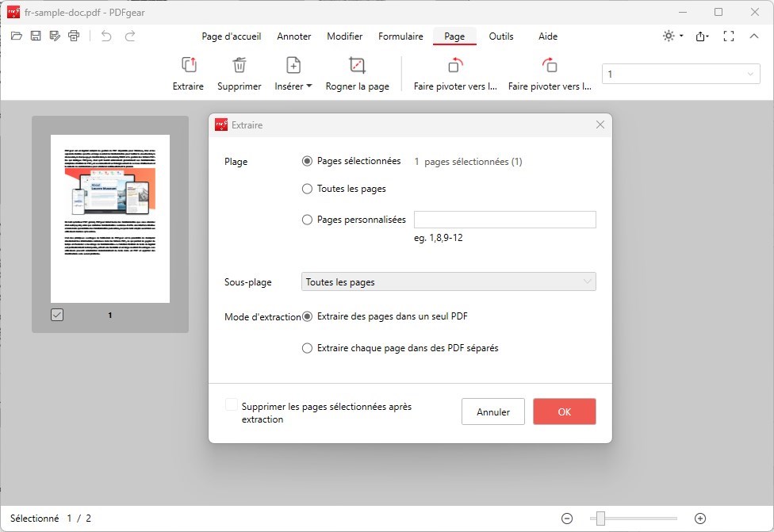This screenshot has width=774, height=532.
Task: Print fr-sample-doc.pdf
Action: pyautogui.click(x=74, y=36)
